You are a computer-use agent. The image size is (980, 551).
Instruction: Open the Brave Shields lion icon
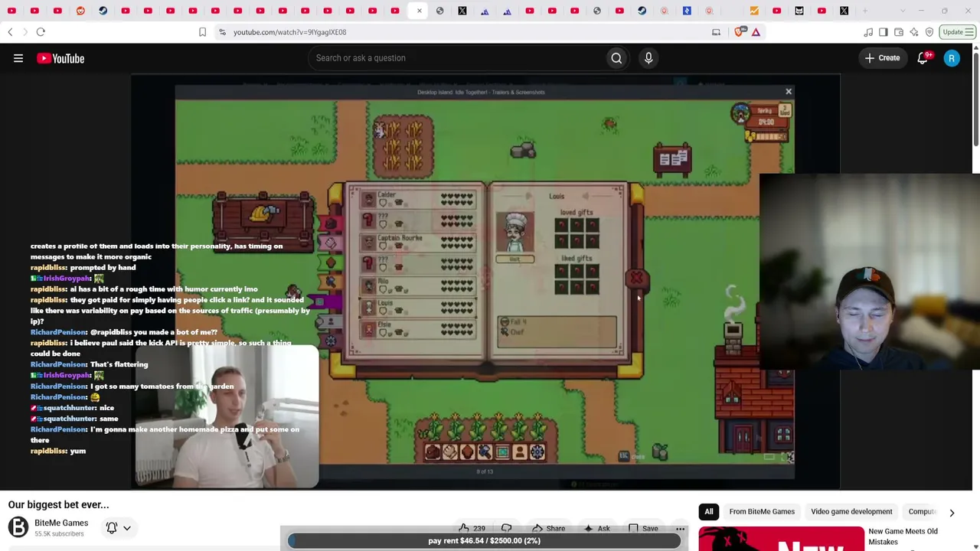740,32
